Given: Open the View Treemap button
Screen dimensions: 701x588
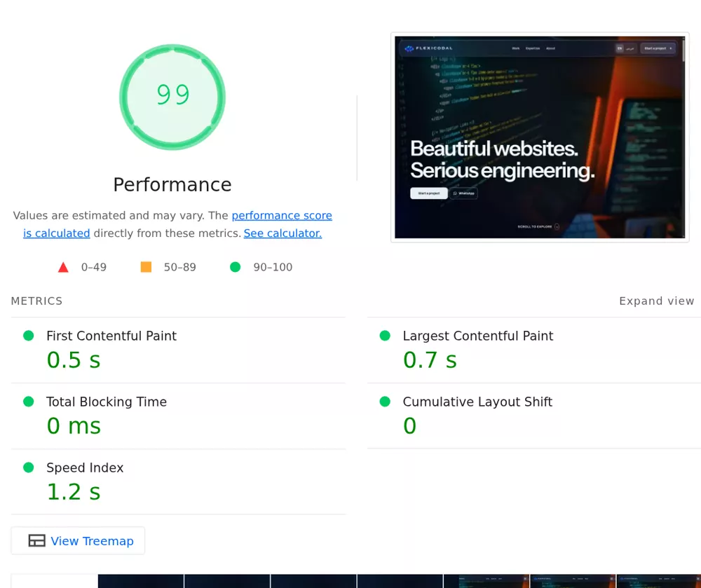Looking at the screenshot, I should point(78,540).
